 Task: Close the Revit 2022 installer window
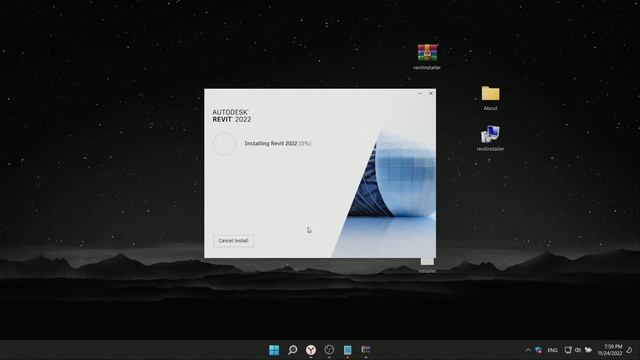pyautogui.click(x=431, y=93)
